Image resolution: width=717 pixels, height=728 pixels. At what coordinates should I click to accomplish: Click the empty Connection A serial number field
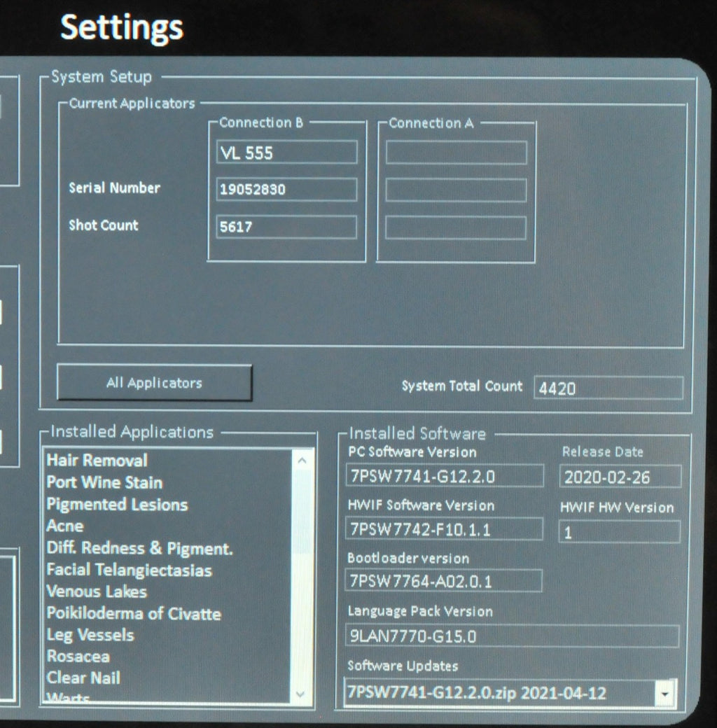pyautogui.click(x=456, y=190)
